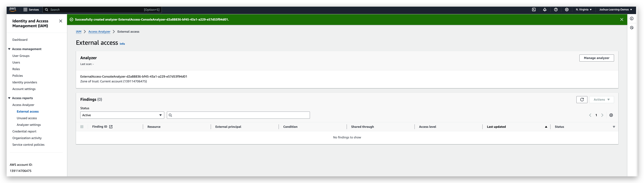Open the Services navigation grid
This screenshot has height=183, width=644.
pos(31,9)
